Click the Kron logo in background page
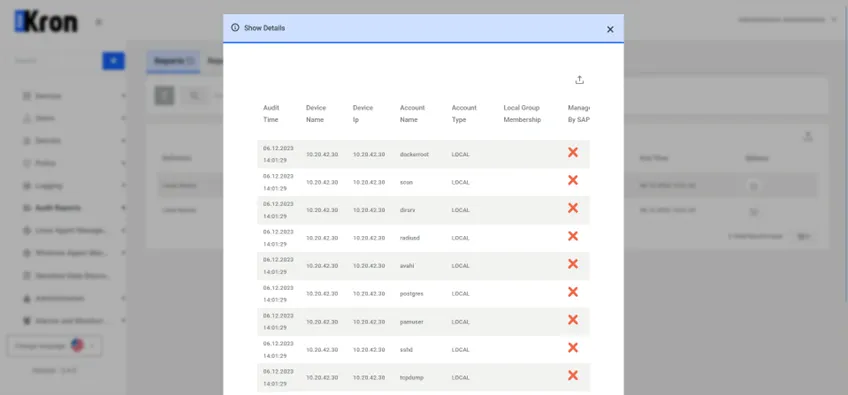Viewport: 848px width, 395px height. click(x=46, y=22)
